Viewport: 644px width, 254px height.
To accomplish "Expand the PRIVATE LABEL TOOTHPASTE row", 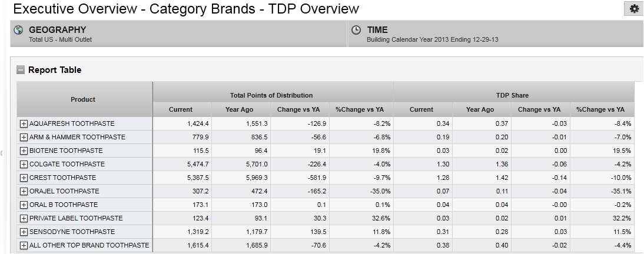I will pyautogui.click(x=24, y=218).
